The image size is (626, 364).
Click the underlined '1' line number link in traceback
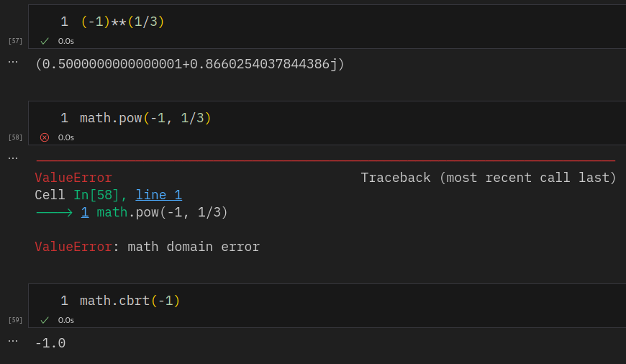[x=85, y=212]
